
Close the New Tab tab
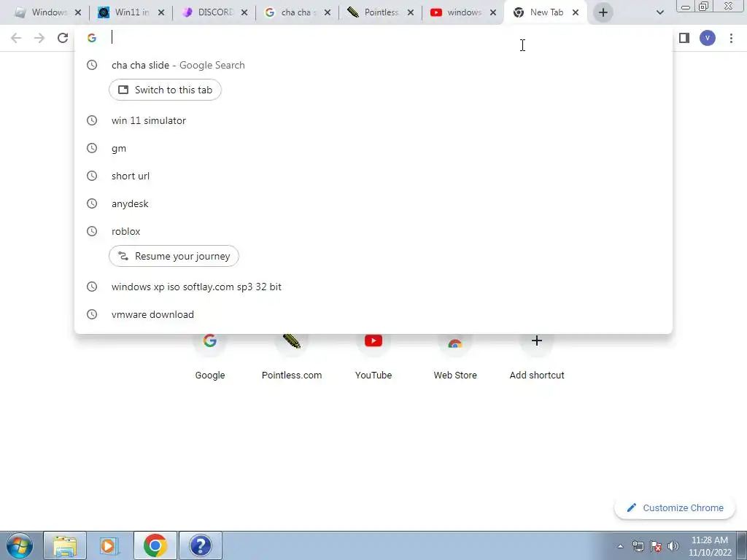coord(576,12)
